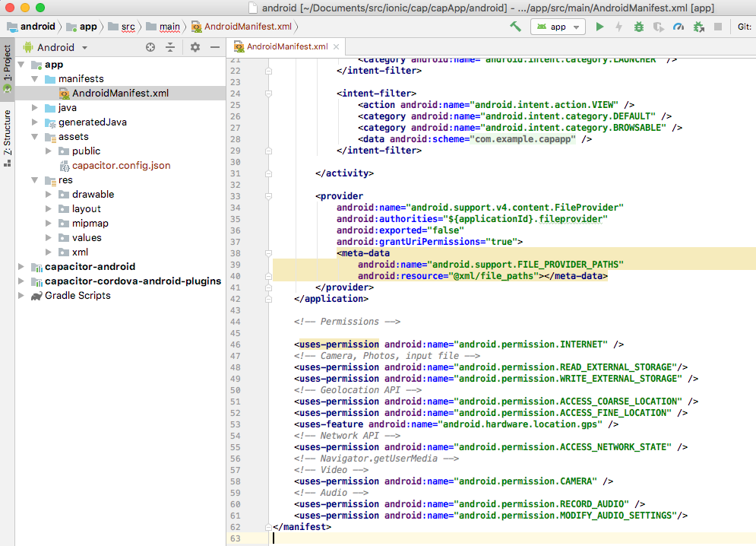Toggle the Project tool window sidebar
Image resolution: width=756 pixels, height=546 pixels.
pyautogui.click(x=7, y=61)
